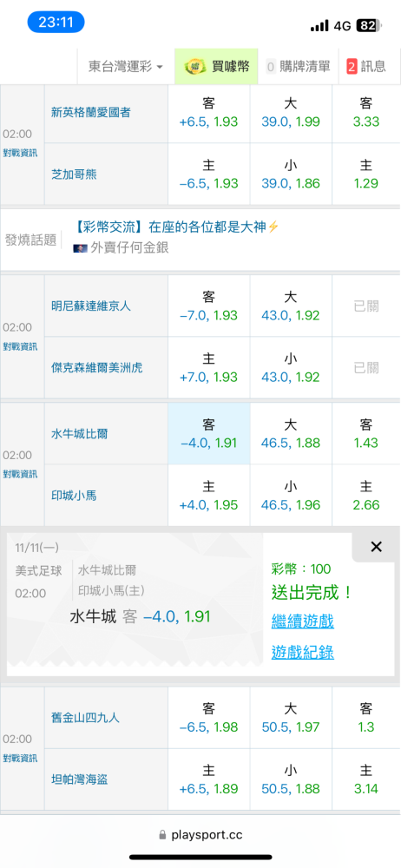Select 客 1.43 moneyline bet
The height and width of the screenshot is (868, 401).
[x=366, y=433]
